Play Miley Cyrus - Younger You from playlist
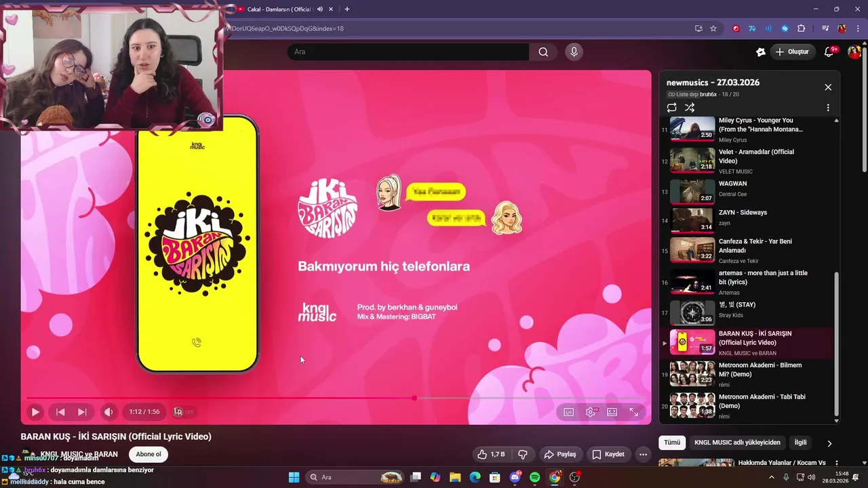The image size is (868, 488). pyautogui.click(x=745, y=129)
